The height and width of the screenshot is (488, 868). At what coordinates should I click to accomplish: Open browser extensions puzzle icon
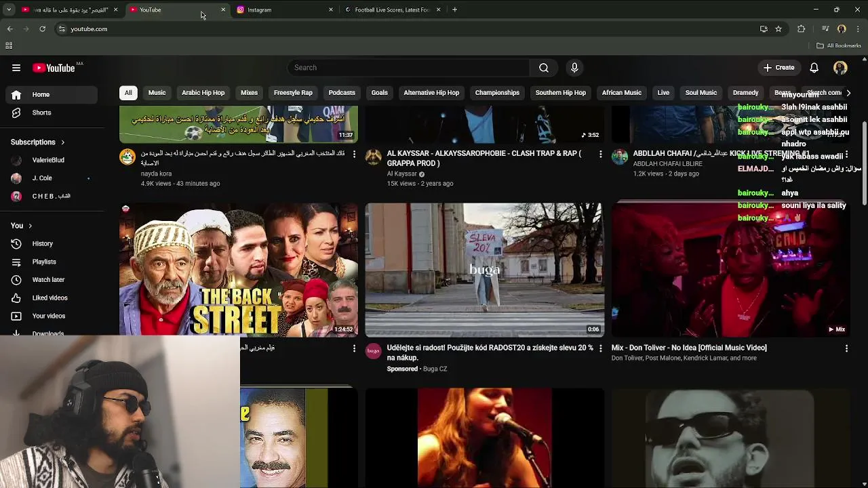coord(802,29)
